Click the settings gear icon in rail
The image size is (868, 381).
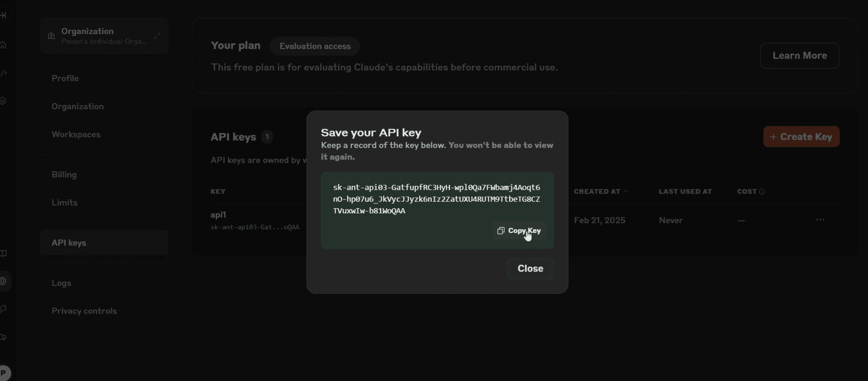[3, 281]
